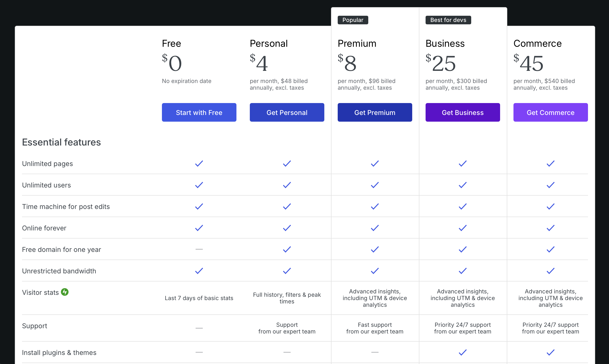Viewport: 609px width, 364px height.
Task: Click the checkmark for Install plugins under Business
Action: pyautogui.click(x=462, y=352)
